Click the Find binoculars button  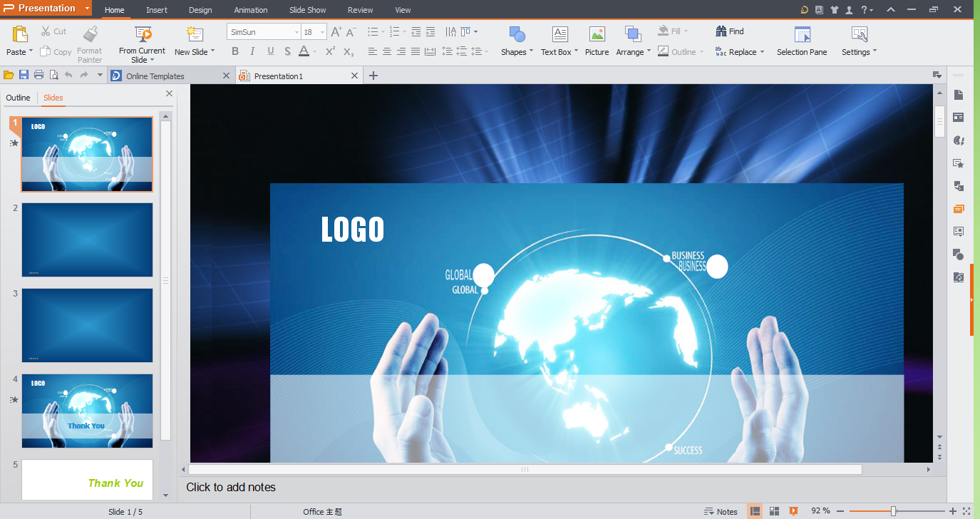click(730, 31)
